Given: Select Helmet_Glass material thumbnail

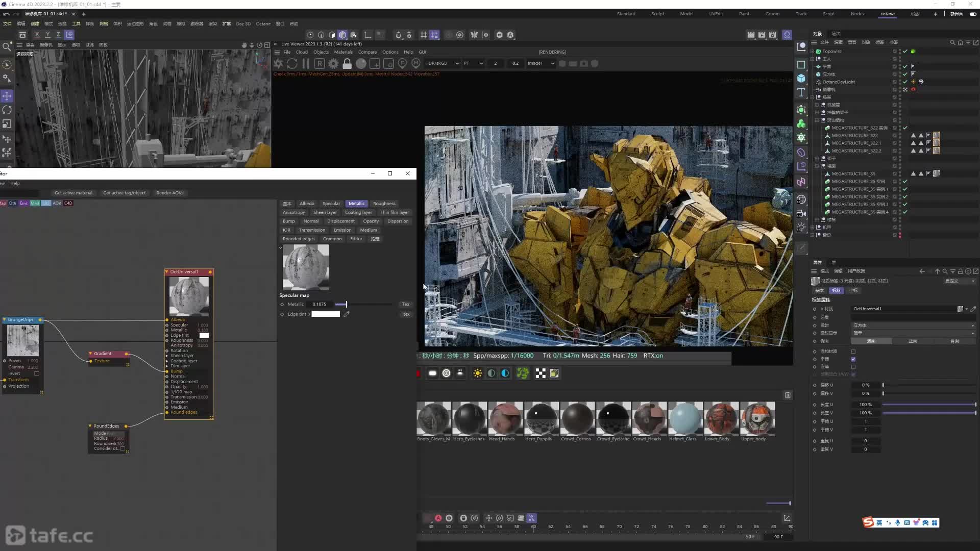Looking at the screenshot, I should (x=685, y=419).
